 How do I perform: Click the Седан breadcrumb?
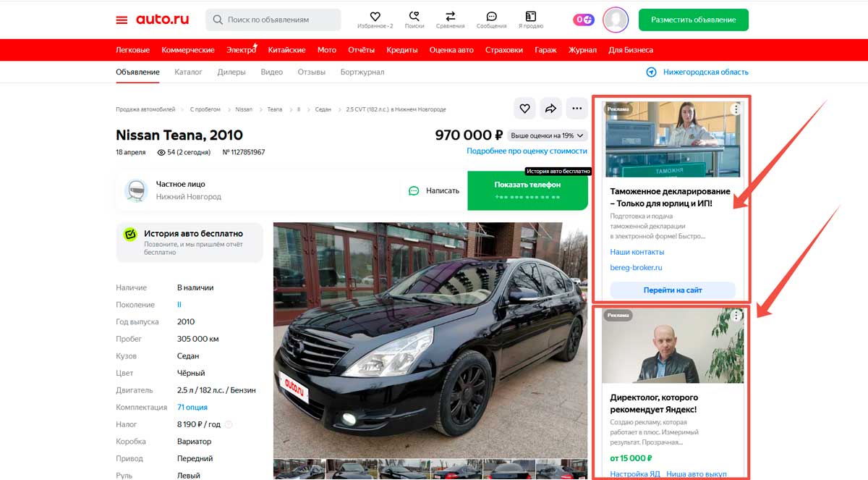323,109
